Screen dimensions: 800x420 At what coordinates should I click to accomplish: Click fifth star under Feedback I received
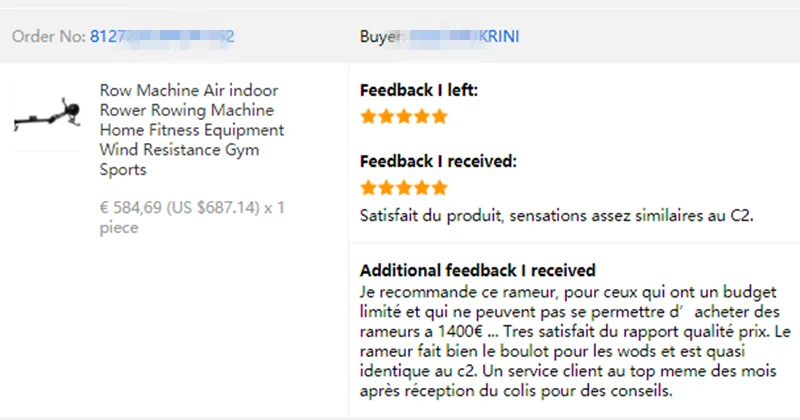pyautogui.click(x=439, y=188)
